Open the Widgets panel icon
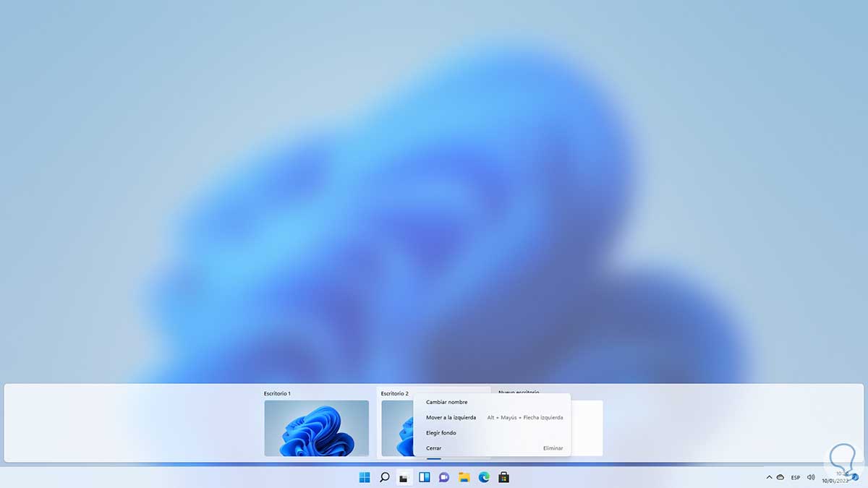The width and height of the screenshot is (868, 488). pyautogui.click(x=425, y=477)
